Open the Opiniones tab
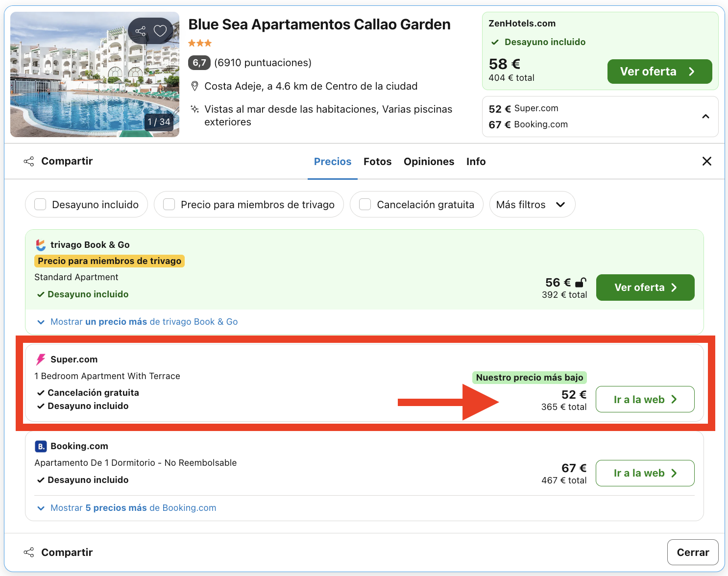This screenshot has height=576, width=728. (x=429, y=161)
